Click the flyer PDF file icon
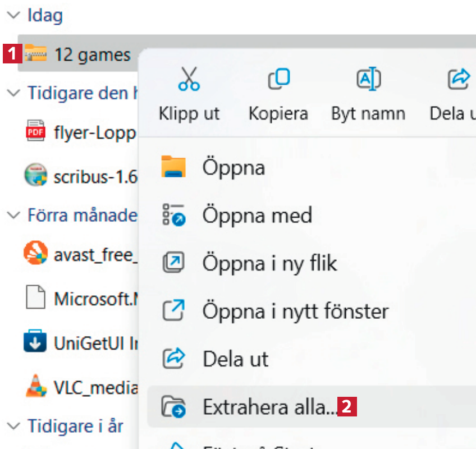This screenshot has width=476, height=449. pos(36,131)
